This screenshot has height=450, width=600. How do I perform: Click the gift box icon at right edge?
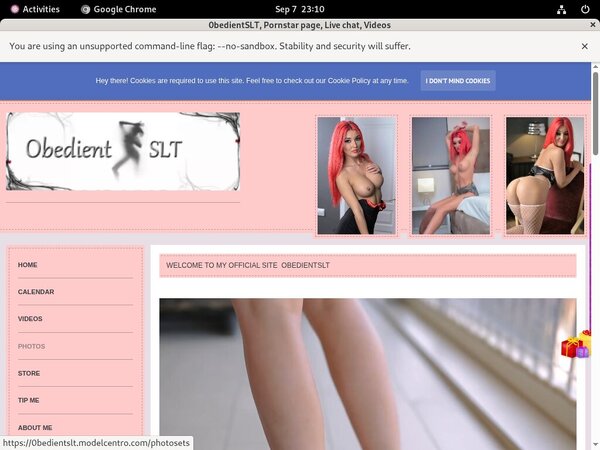click(x=576, y=346)
